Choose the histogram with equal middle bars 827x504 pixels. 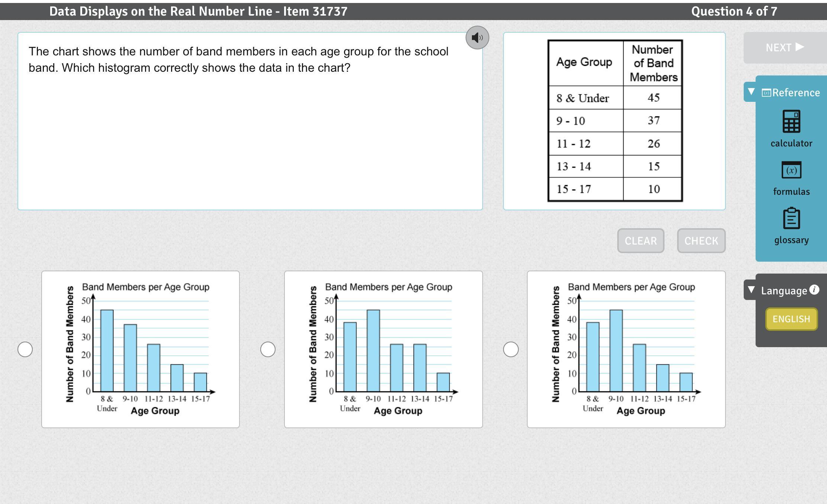pyautogui.click(x=383, y=349)
